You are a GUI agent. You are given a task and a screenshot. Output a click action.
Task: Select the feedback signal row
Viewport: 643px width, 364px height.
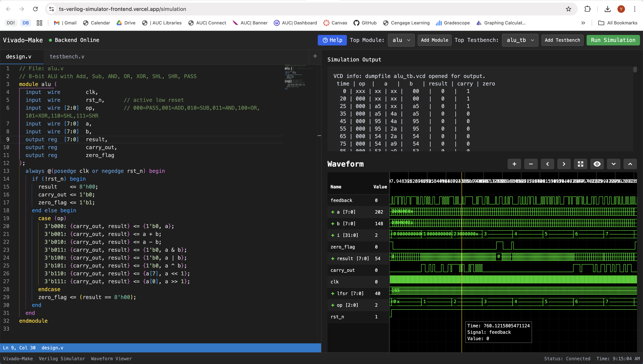358,200
